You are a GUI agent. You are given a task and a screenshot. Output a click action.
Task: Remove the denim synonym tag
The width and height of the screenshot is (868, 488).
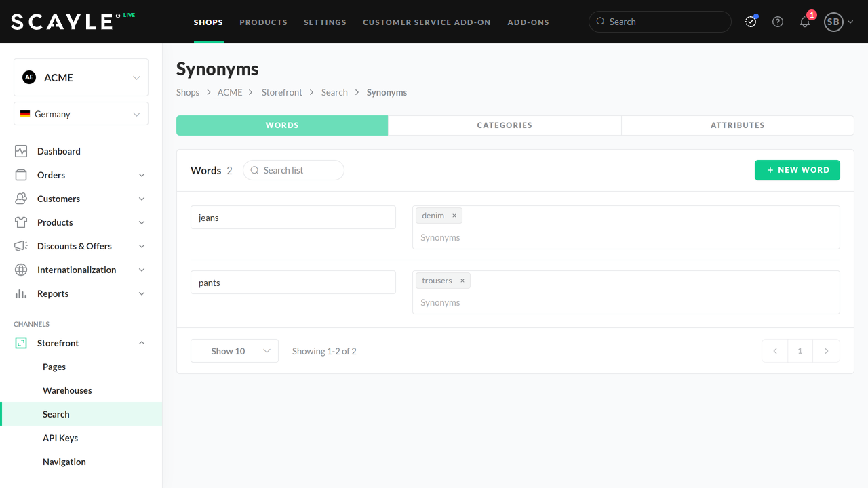(x=454, y=216)
